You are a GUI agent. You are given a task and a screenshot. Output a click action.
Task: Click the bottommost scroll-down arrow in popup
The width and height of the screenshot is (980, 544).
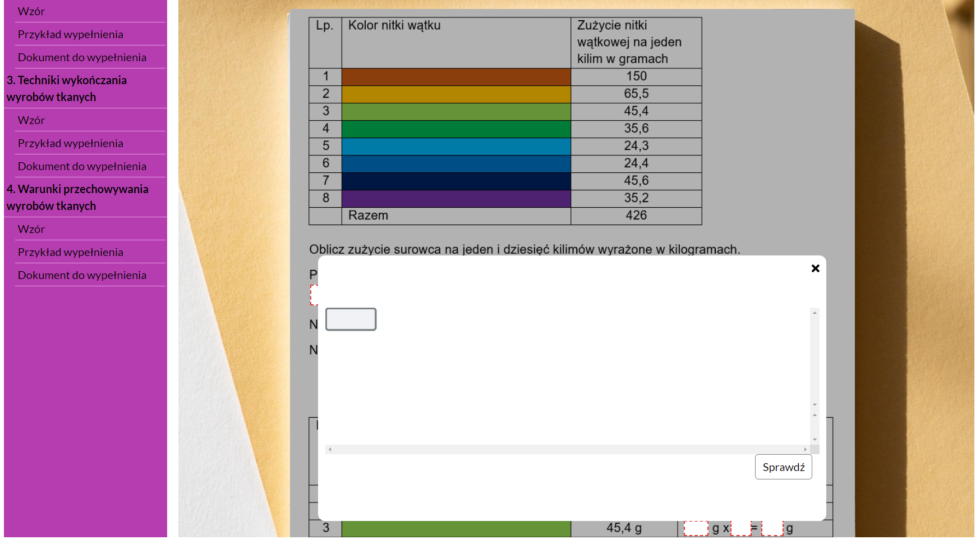pyautogui.click(x=815, y=440)
